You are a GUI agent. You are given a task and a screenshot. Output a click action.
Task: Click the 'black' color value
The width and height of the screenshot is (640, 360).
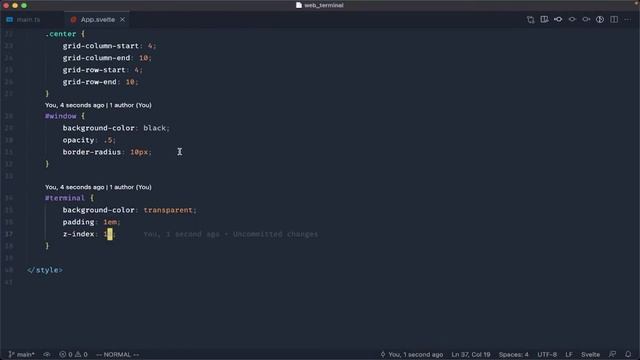pyautogui.click(x=154, y=128)
